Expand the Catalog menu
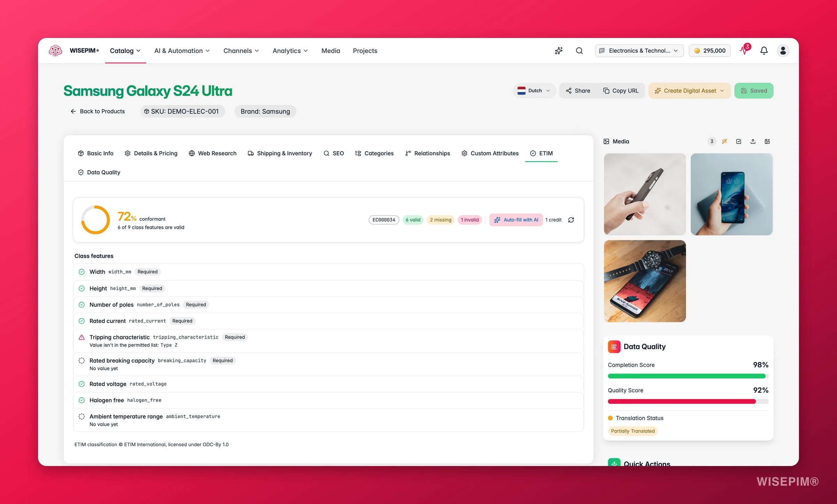This screenshot has height=504, width=837. pyautogui.click(x=125, y=51)
